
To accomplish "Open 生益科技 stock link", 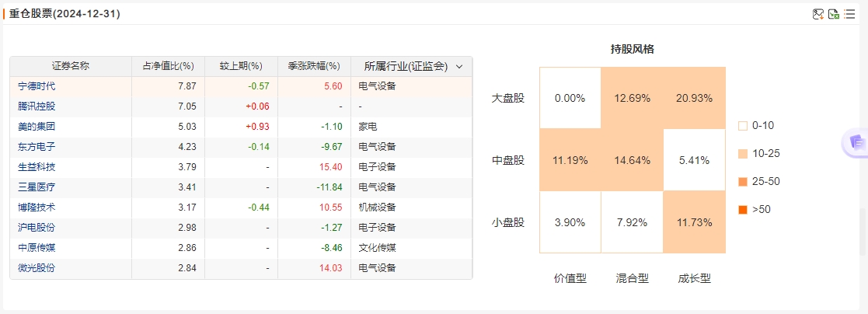I will pyautogui.click(x=37, y=167).
